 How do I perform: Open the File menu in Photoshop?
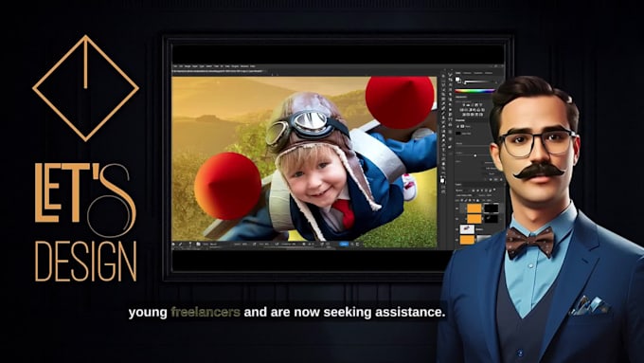click(x=175, y=66)
